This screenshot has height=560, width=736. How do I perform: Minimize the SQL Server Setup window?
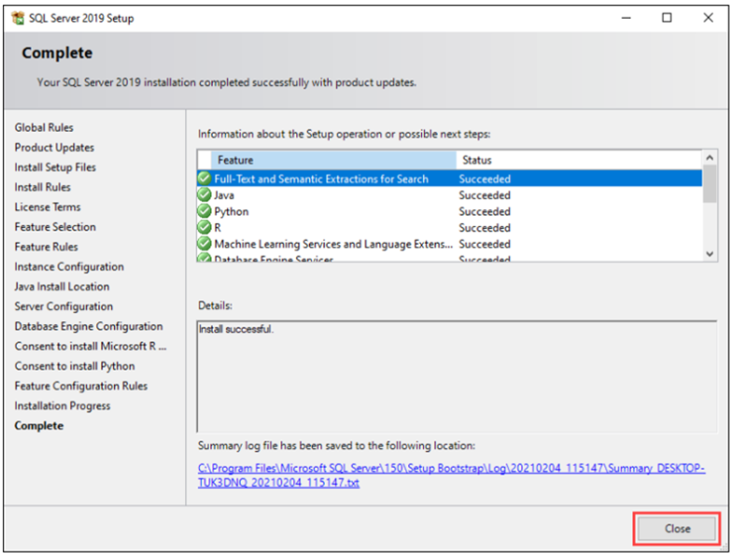(x=624, y=18)
